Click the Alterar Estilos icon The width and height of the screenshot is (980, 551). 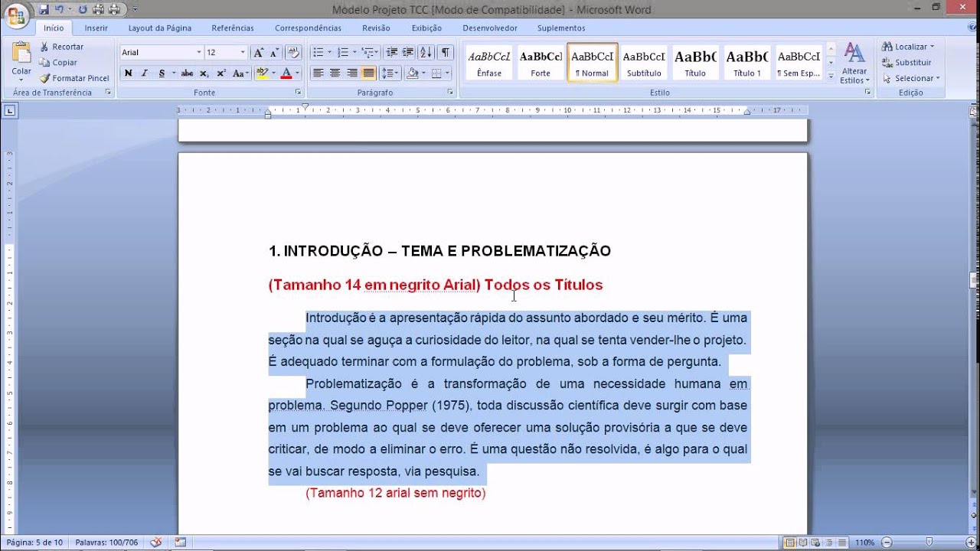click(x=854, y=54)
